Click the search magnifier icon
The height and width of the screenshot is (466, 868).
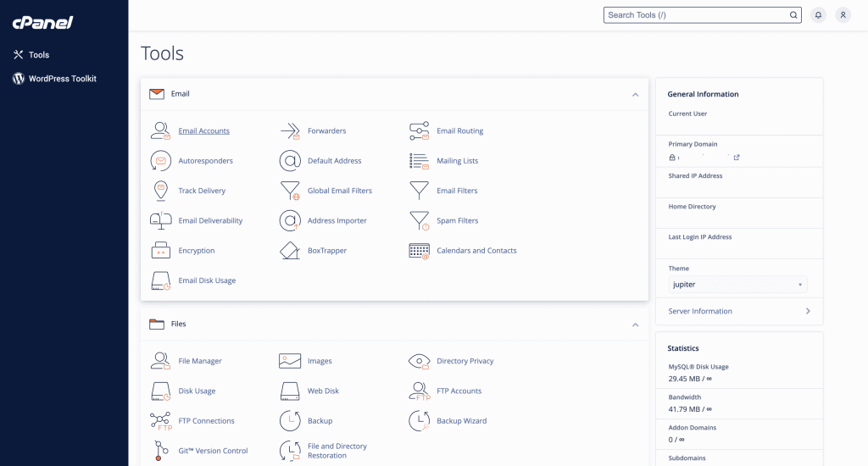[793, 15]
